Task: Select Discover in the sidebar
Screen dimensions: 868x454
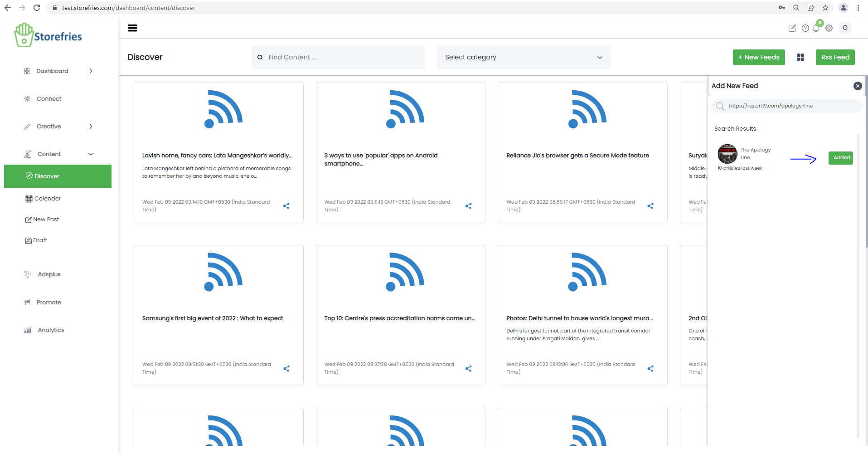Action: coord(58,176)
